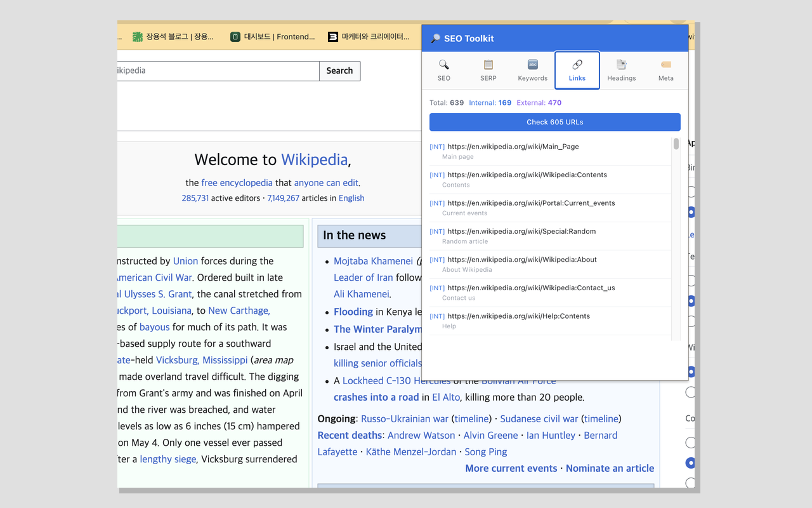Open the 대시보드 Frontend bookmark
Viewport: 812px width, 508px height.
(273, 37)
